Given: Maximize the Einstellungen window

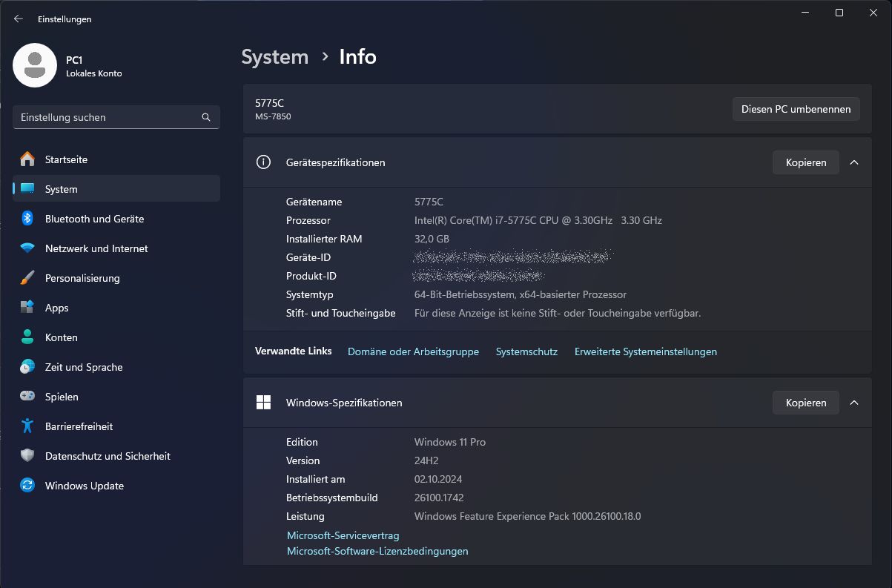Looking at the screenshot, I should click(839, 13).
